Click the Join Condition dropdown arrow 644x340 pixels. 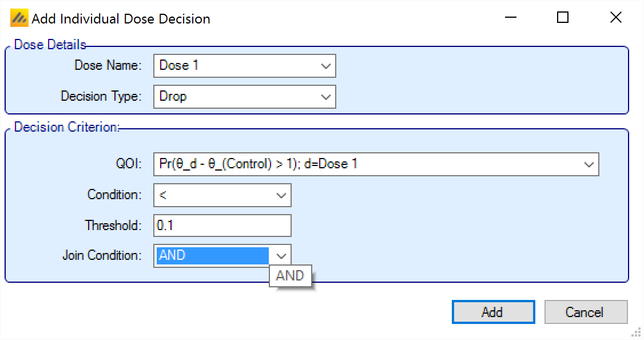pyautogui.click(x=281, y=255)
